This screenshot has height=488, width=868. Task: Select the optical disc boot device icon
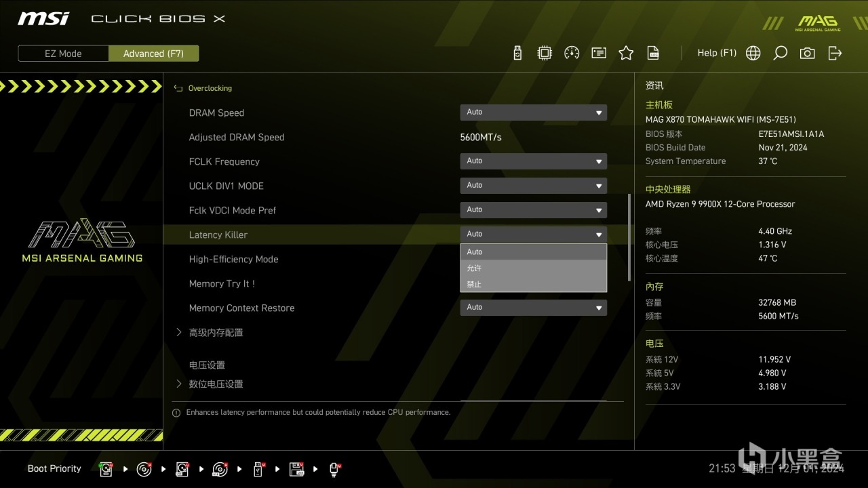144,468
